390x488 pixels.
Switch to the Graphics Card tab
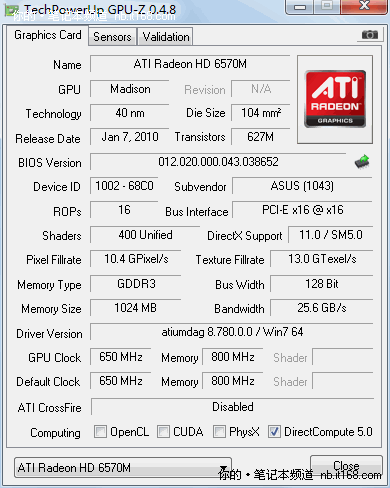click(48, 35)
